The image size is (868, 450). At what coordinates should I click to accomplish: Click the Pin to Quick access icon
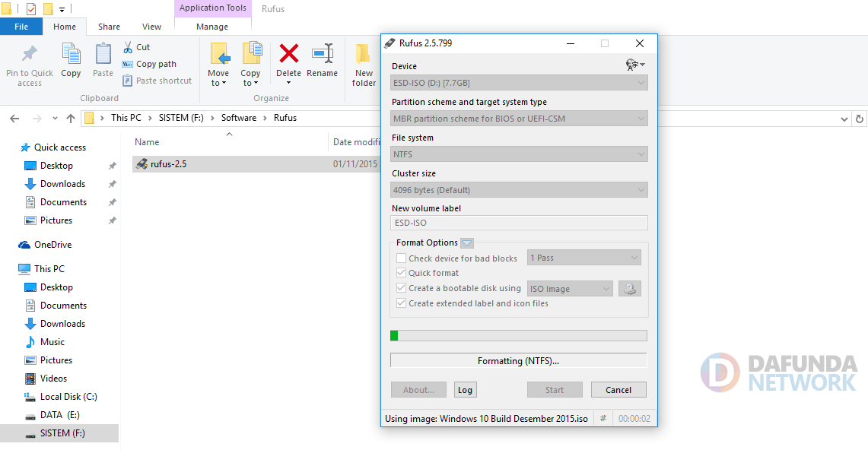pos(30,55)
